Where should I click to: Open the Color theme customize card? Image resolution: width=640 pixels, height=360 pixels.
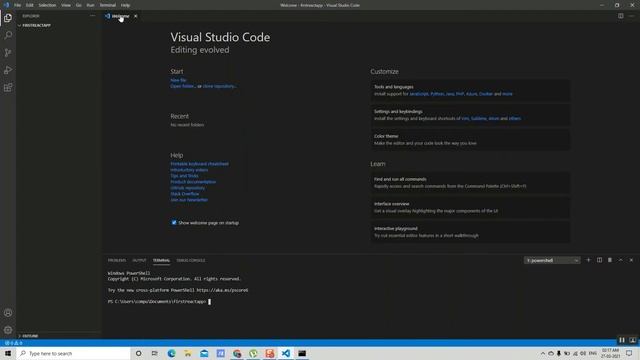pos(471,140)
